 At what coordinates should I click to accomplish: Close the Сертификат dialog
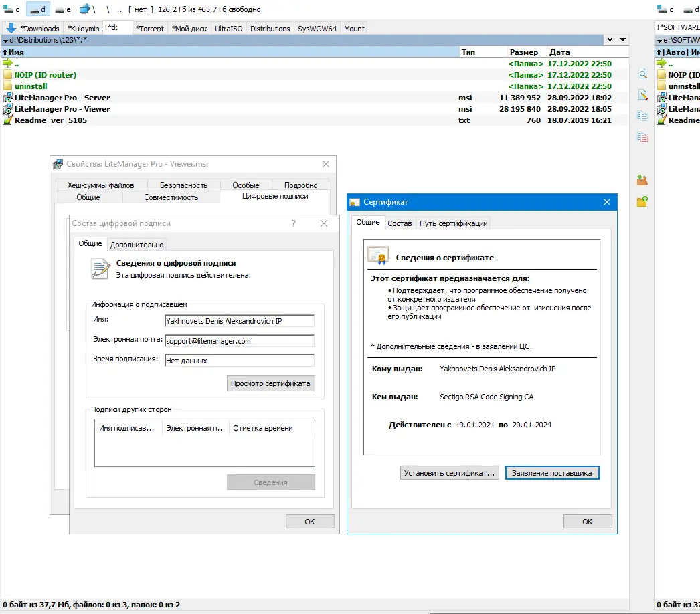pos(607,202)
